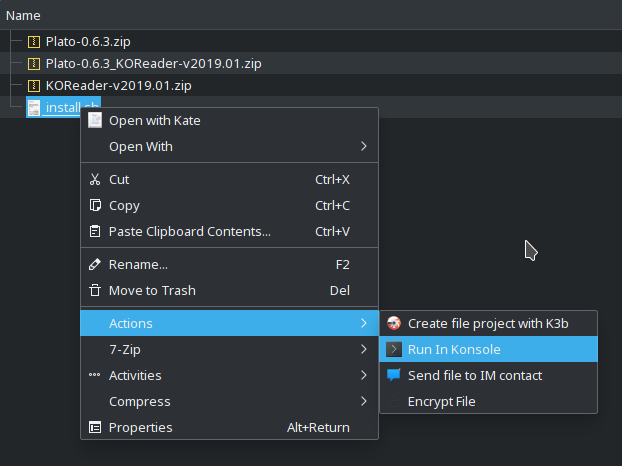Image resolution: width=622 pixels, height=466 pixels.
Task: Click the Move to Trash icon
Action: pos(95,291)
